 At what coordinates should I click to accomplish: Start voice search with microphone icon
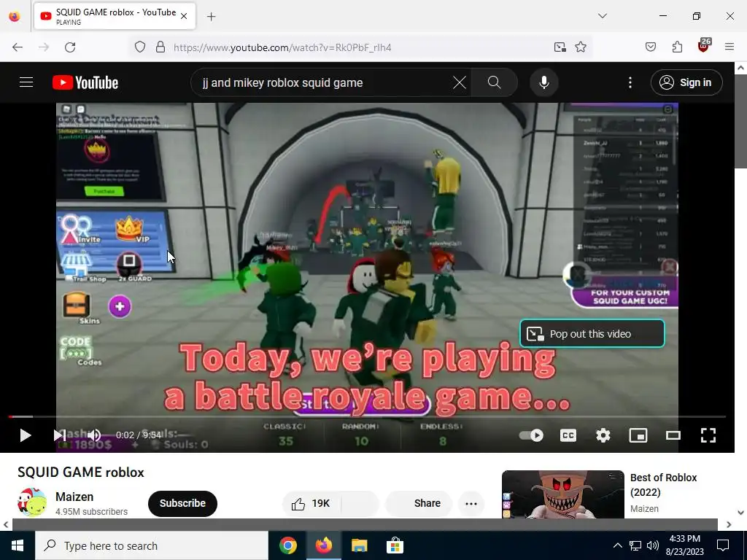coord(544,82)
